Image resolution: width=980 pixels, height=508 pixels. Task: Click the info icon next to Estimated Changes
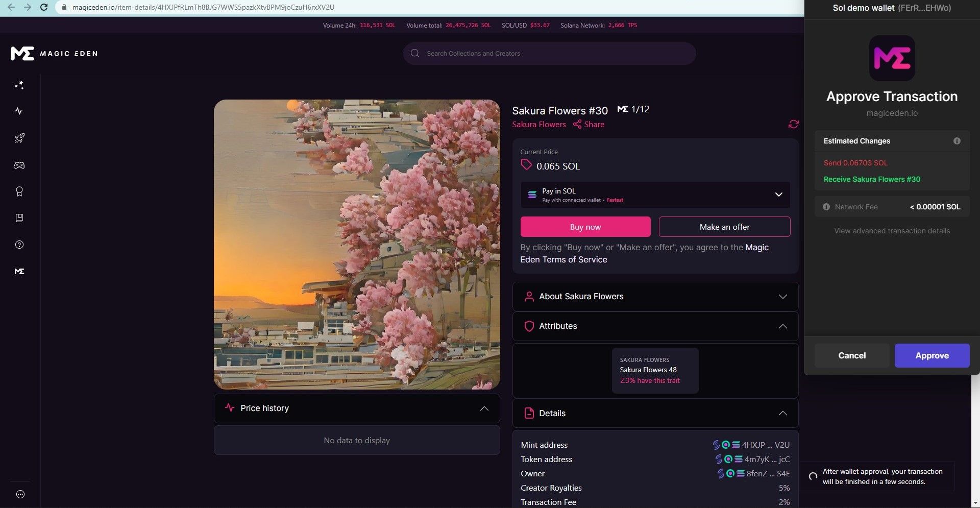tap(957, 140)
